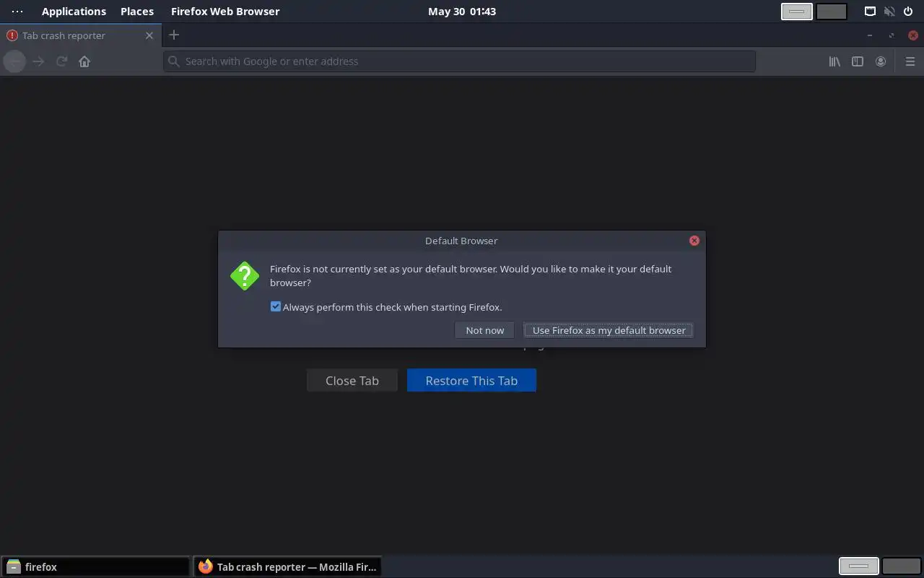Image resolution: width=924 pixels, height=578 pixels.
Task: Click the search magnifier icon in address bar
Action: tap(174, 61)
